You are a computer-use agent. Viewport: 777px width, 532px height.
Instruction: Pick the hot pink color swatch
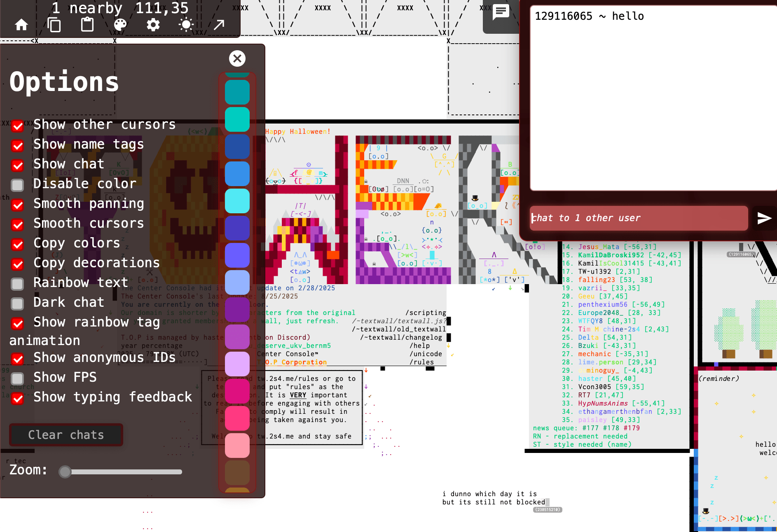pyautogui.click(x=237, y=418)
